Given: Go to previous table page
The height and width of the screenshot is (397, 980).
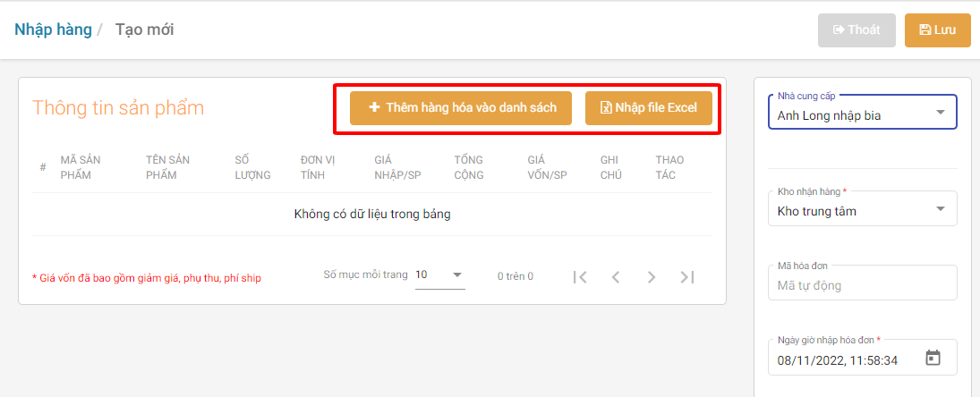Looking at the screenshot, I should tap(616, 277).
